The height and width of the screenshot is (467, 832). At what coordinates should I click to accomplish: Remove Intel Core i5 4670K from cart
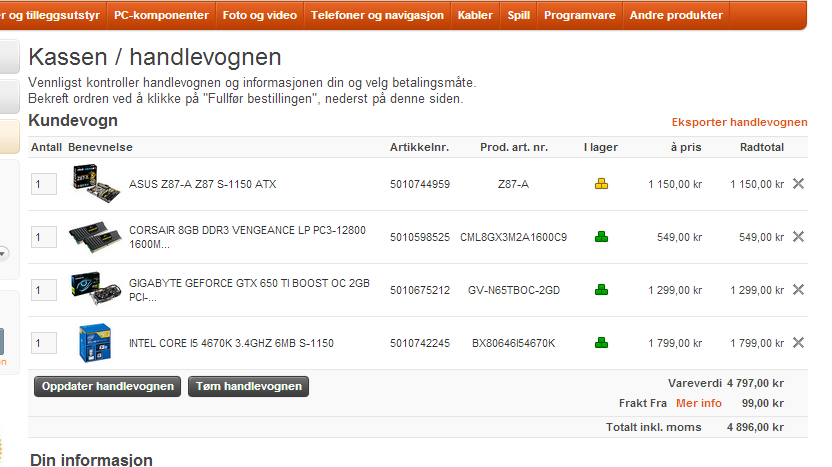point(798,343)
